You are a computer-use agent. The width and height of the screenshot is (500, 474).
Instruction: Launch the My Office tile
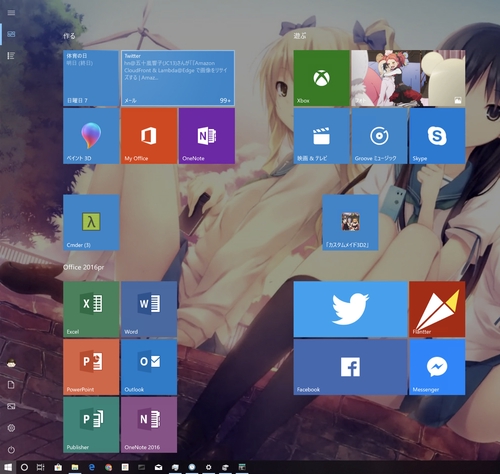coord(149,136)
